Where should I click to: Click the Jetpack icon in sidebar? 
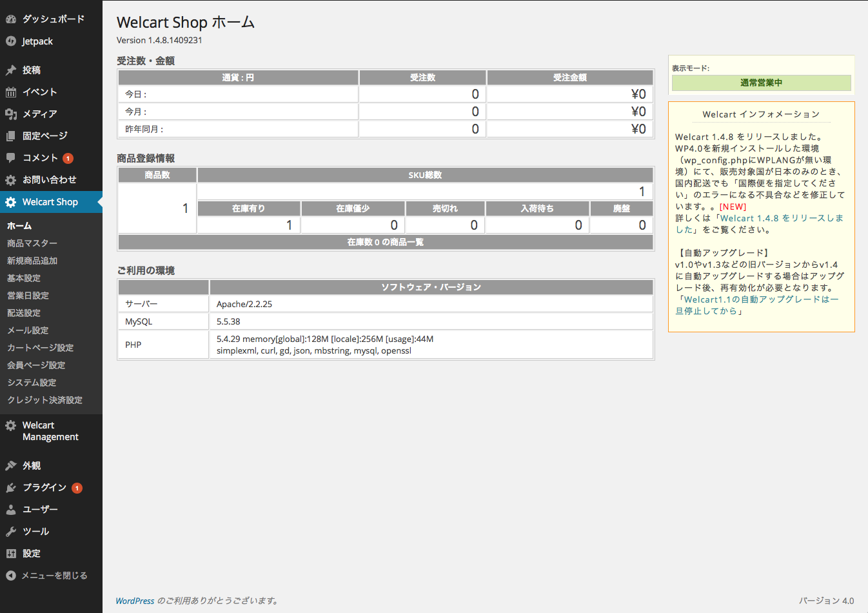(x=11, y=41)
